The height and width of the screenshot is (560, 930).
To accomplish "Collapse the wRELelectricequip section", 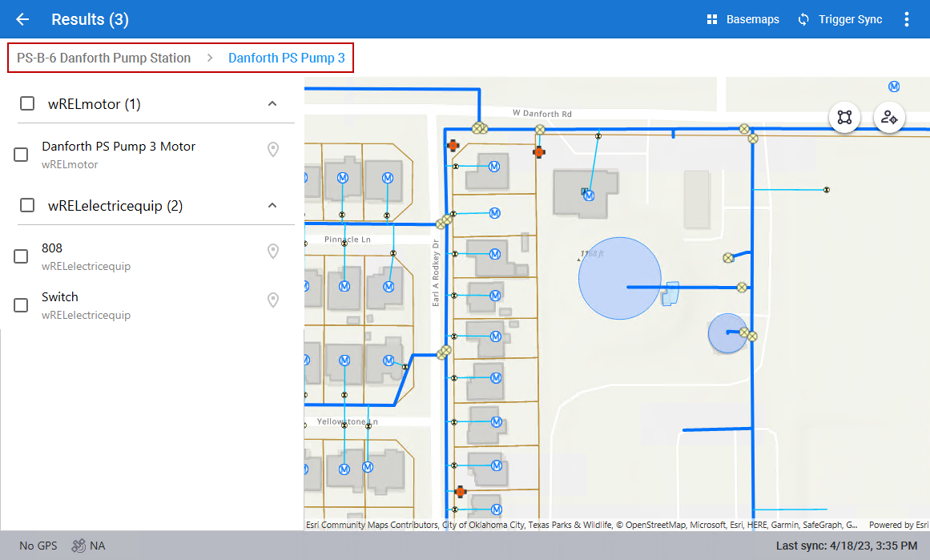I will (272, 205).
